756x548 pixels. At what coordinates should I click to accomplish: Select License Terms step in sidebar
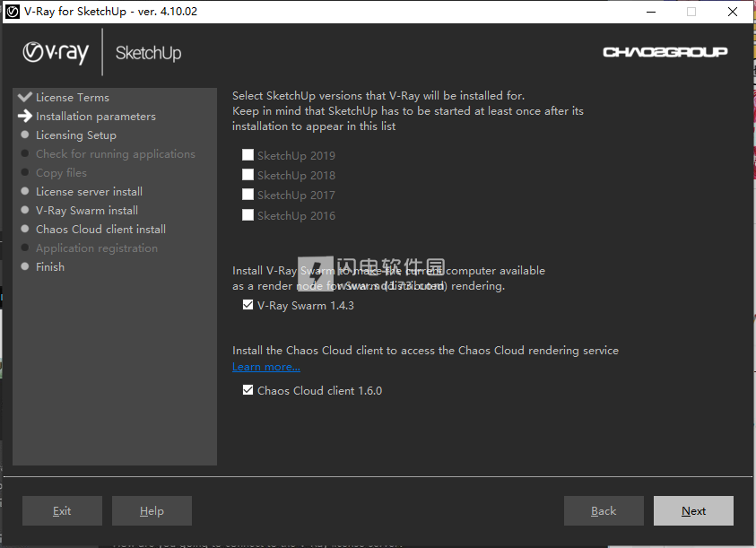point(73,98)
